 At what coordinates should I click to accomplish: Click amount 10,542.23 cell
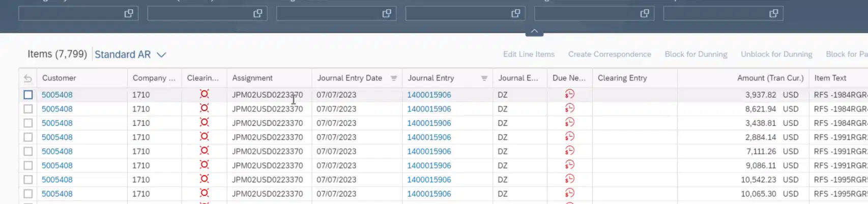(759, 180)
